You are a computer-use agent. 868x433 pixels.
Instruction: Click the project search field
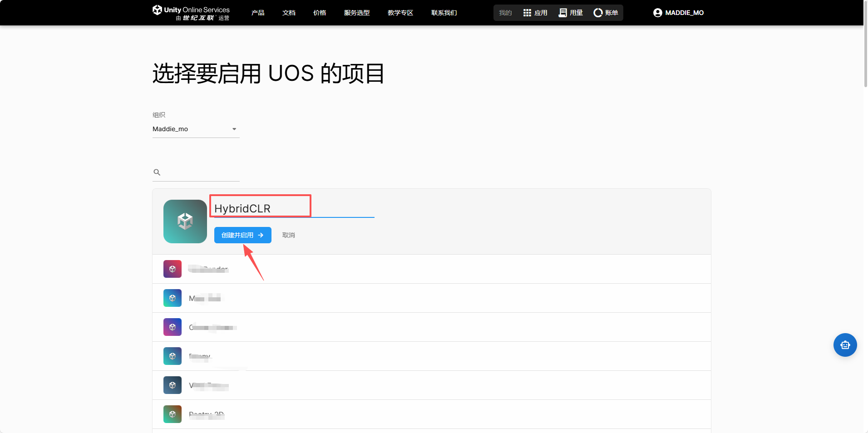[x=196, y=172]
